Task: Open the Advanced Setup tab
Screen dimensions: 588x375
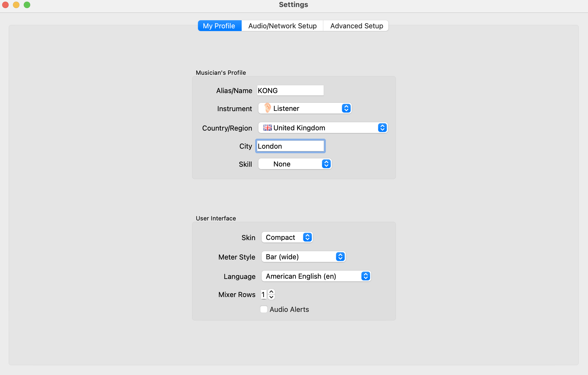Action: 356,26
